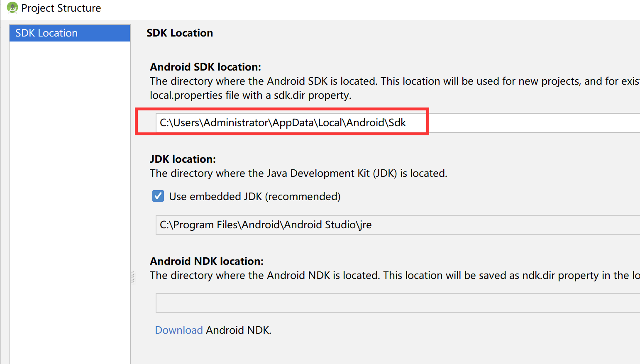Click the JDK location path field
This screenshot has height=364, width=640.
pyautogui.click(x=398, y=225)
